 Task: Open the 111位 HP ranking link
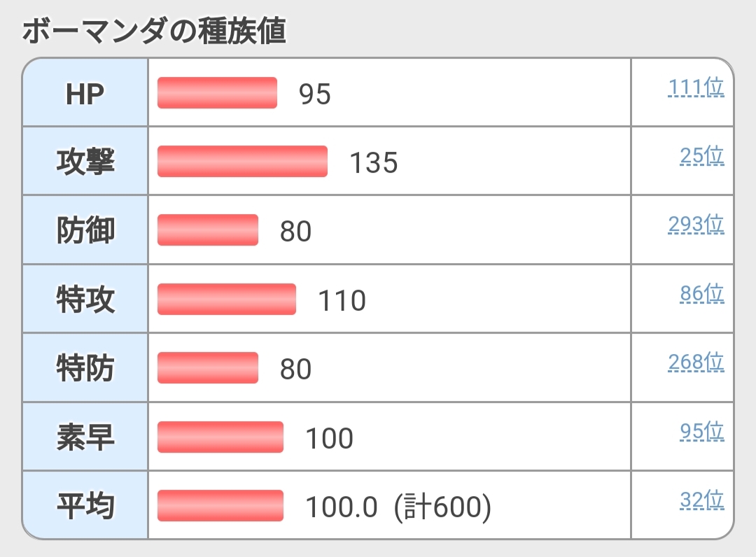(x=696, y=88)
